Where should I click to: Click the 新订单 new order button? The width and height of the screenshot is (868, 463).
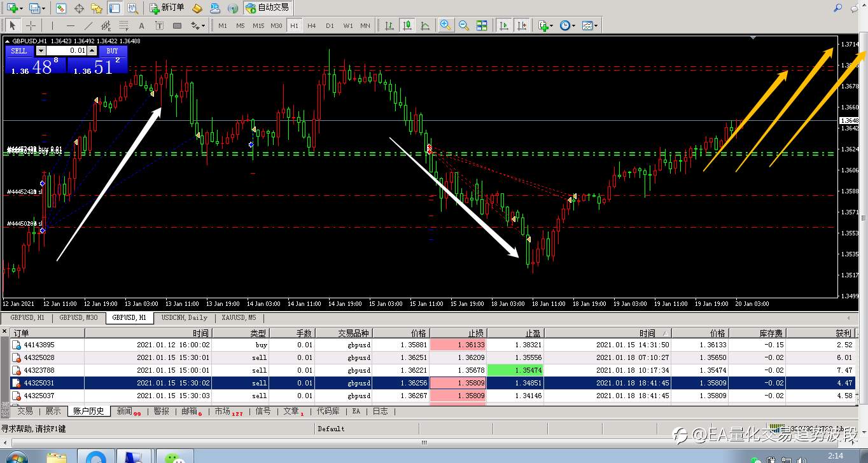(x=167, y=8)
